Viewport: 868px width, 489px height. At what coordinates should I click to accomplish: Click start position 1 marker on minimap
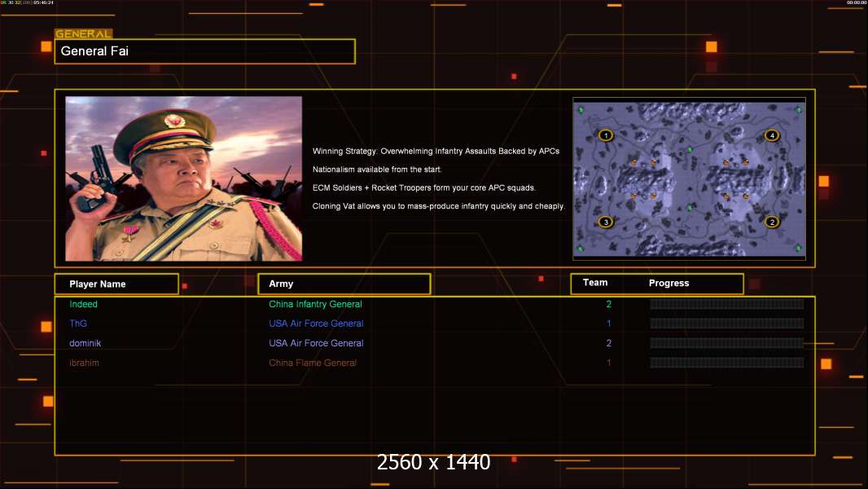click(605, 135)
